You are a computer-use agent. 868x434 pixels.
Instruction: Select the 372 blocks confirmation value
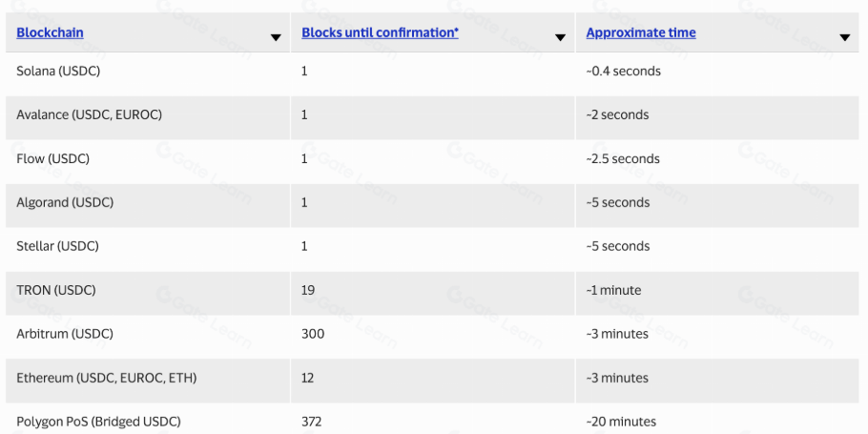coord(312,422)
